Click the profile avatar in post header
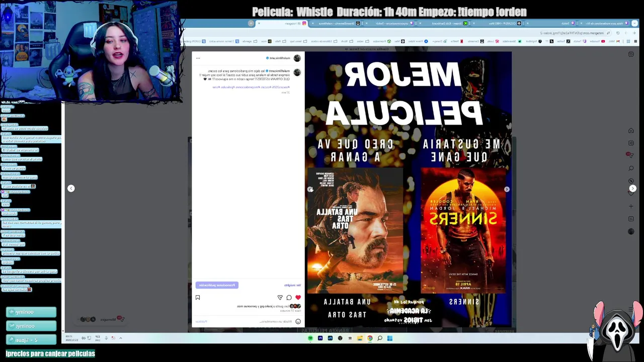Image resolution: width=644 pixels, height=362 pixels. 297,58
